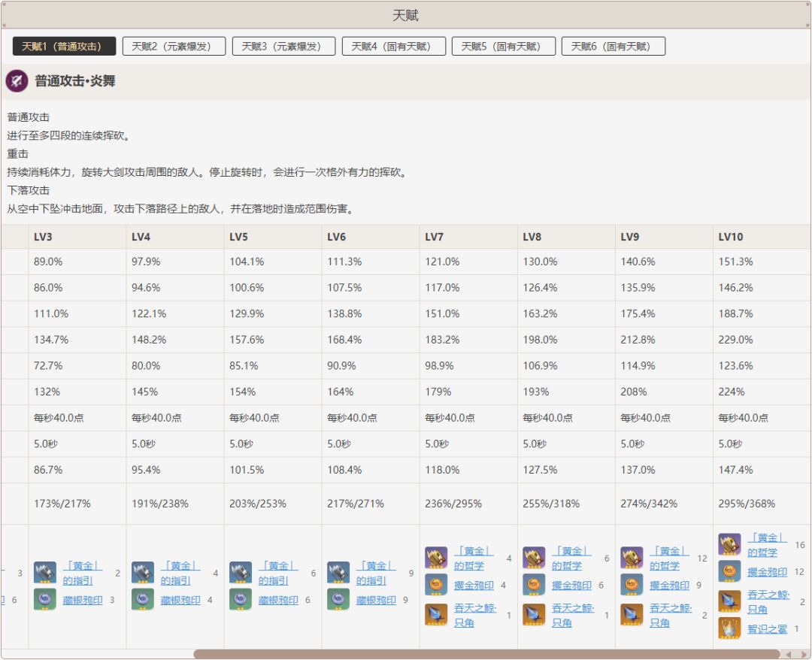The width and height of the screenshot is (812, 660).
Task: Open the 天赋4（固有天赋）tab
Action: 393,47
